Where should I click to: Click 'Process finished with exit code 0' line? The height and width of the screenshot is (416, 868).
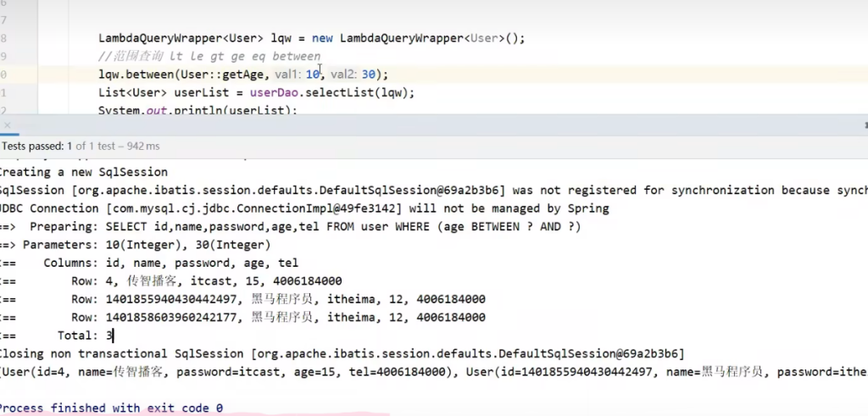[110, 408]
